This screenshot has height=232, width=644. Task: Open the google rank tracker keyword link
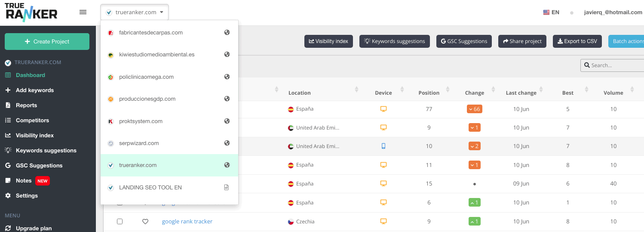click(187, 221)
